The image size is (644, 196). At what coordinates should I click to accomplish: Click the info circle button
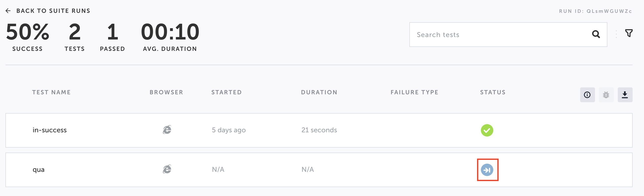(x=587, y=95)
